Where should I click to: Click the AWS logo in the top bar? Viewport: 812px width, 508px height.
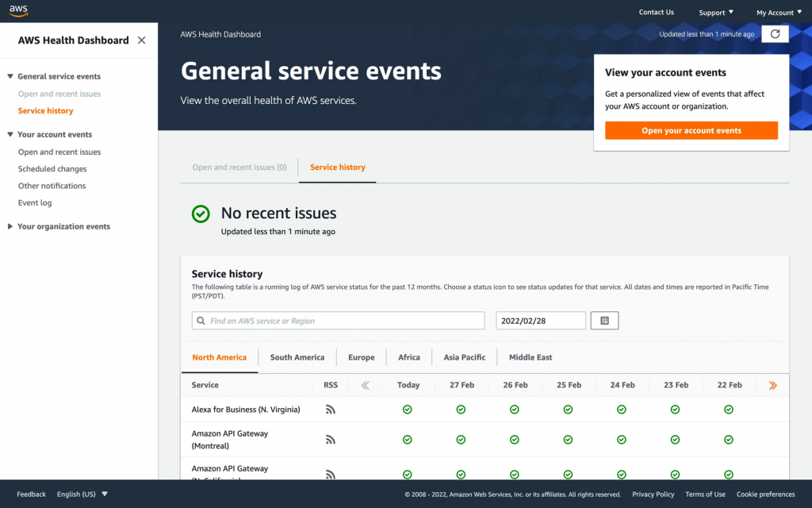pyautogui.click(x=20, y=11)
